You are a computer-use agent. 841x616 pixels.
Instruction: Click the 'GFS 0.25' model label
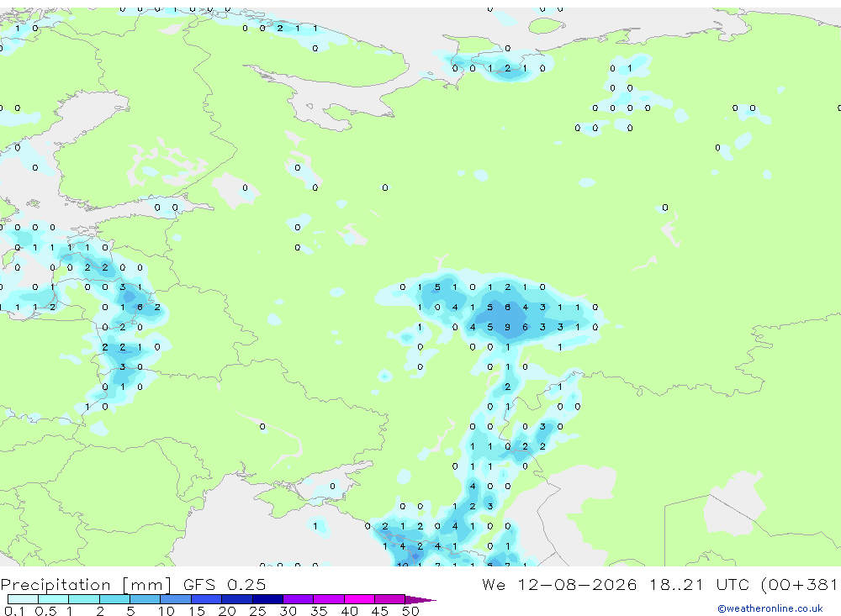click(x=225, y=584)
